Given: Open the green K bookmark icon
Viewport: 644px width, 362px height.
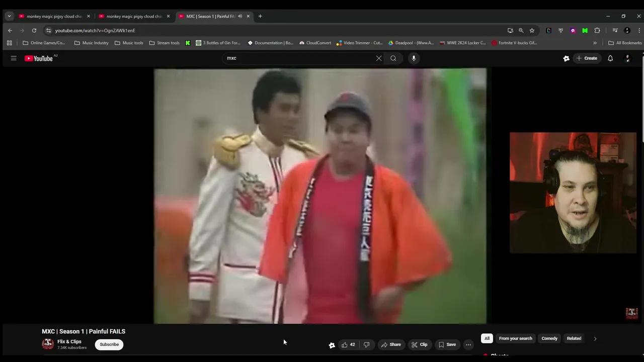Looking at the screenshot, I should [x=188, y=43].
